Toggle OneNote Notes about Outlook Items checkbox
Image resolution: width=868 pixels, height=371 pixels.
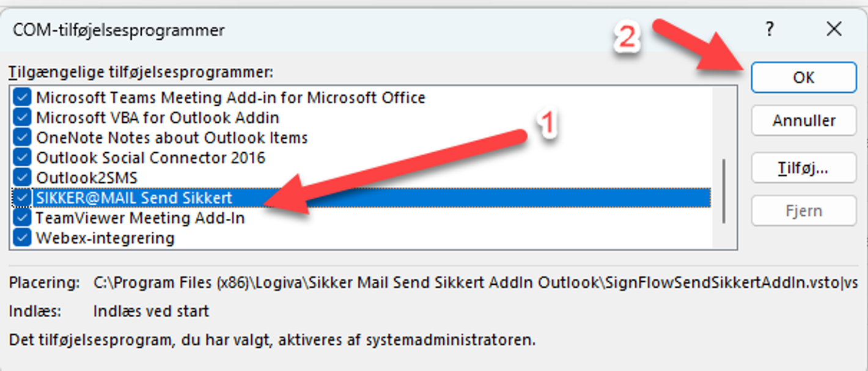(23, 138)
